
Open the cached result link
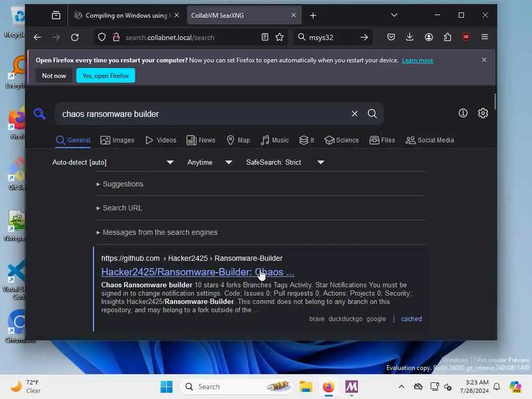[411, 319]
